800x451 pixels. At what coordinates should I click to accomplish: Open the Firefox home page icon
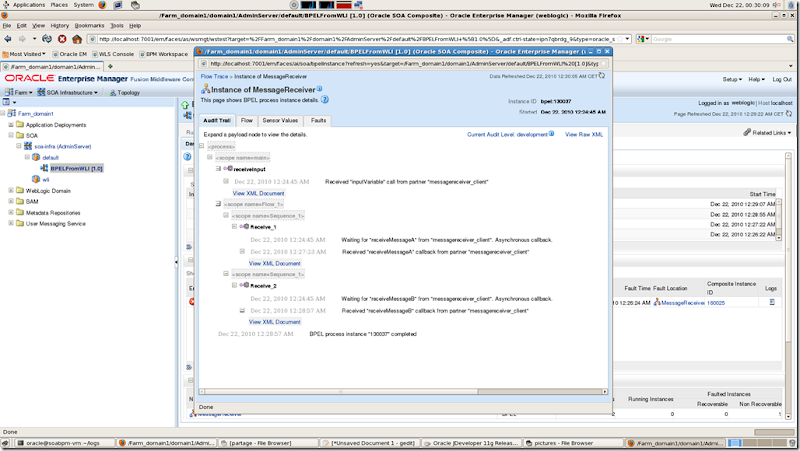coord(77,39)
